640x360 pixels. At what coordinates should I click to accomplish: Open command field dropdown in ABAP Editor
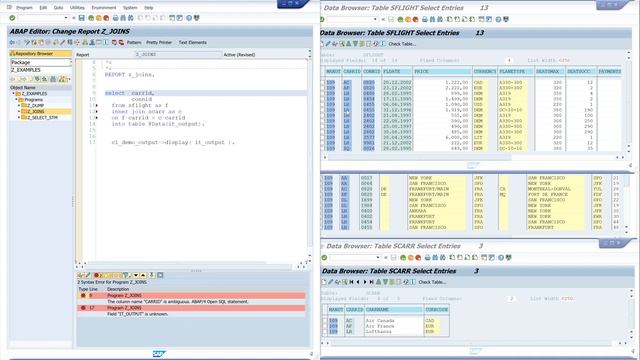(66, 18)
